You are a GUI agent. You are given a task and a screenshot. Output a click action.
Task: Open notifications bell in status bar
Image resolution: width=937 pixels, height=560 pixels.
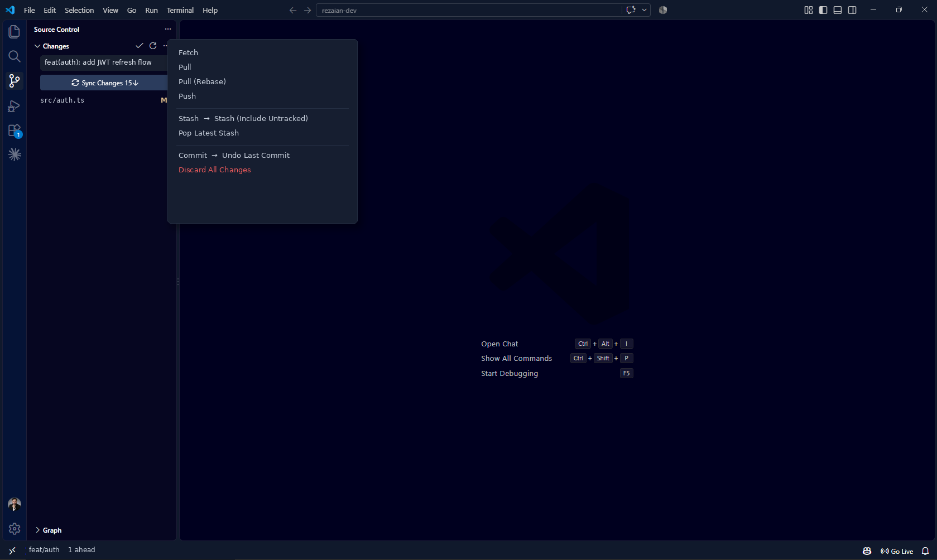(925, 551)
